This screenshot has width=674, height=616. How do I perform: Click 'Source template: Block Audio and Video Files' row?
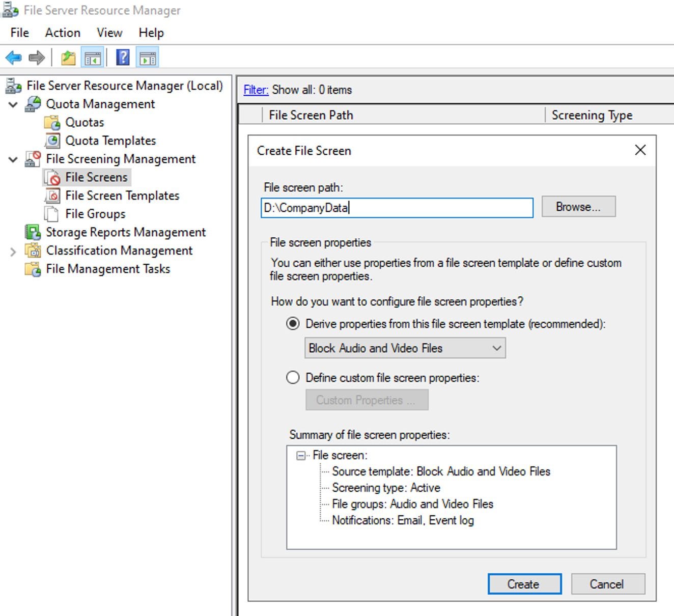coord(441,471)
